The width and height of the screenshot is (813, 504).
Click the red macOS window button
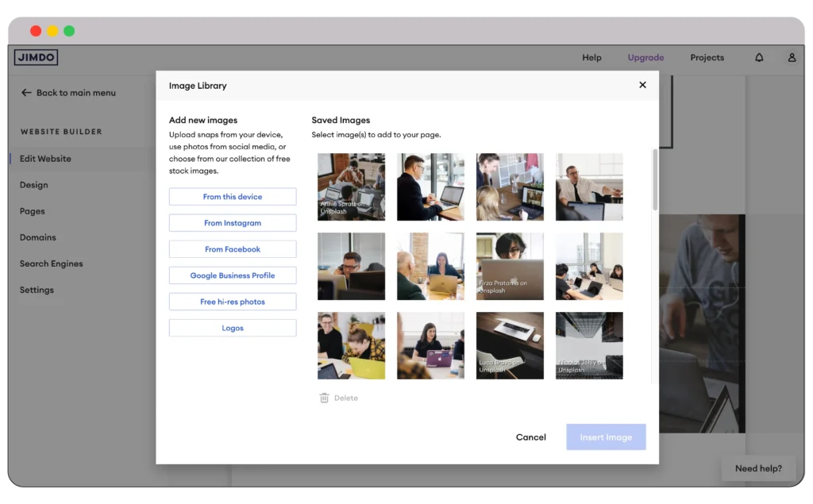36,31
